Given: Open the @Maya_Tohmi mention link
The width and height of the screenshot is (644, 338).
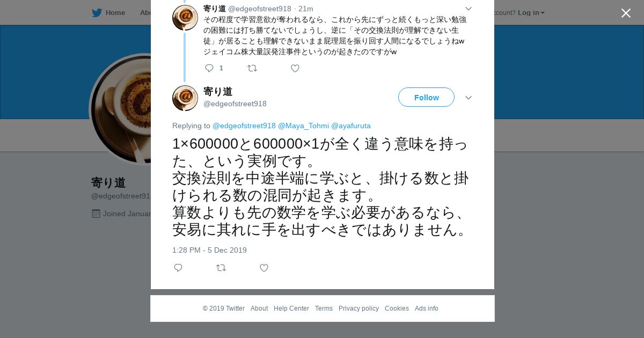Looking at the screenshot, I should [303, 126].
